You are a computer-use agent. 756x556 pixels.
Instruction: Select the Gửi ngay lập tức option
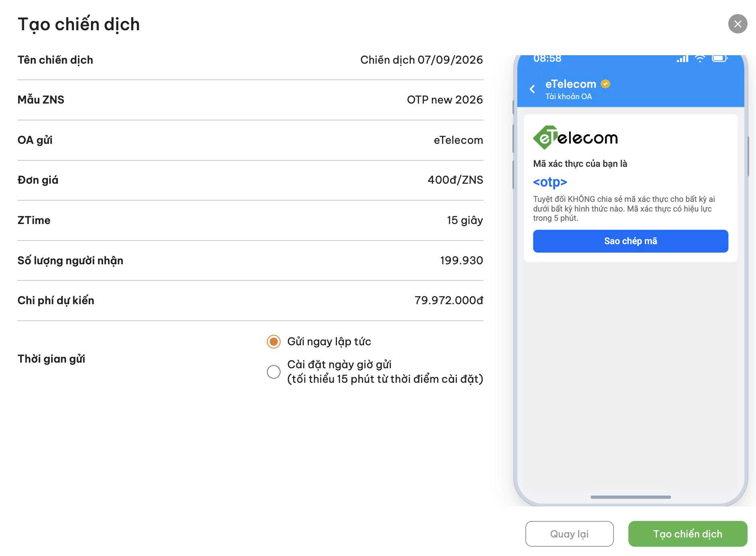coord(274,342)
